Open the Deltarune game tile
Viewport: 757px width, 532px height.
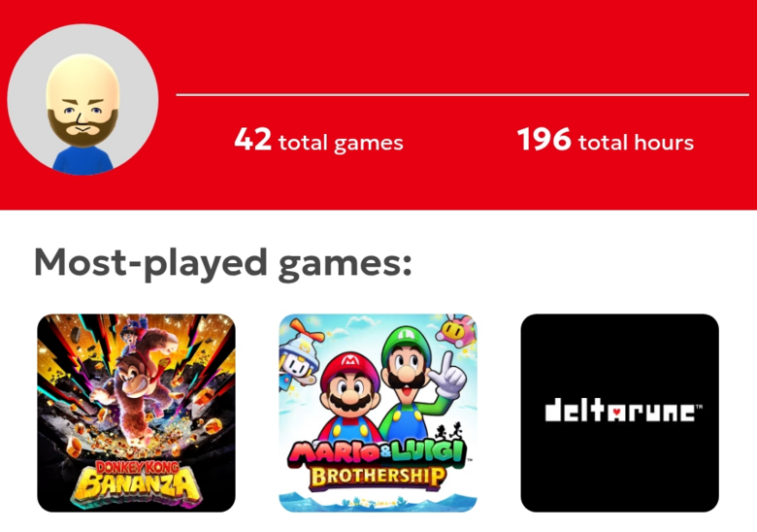point(619,413)
